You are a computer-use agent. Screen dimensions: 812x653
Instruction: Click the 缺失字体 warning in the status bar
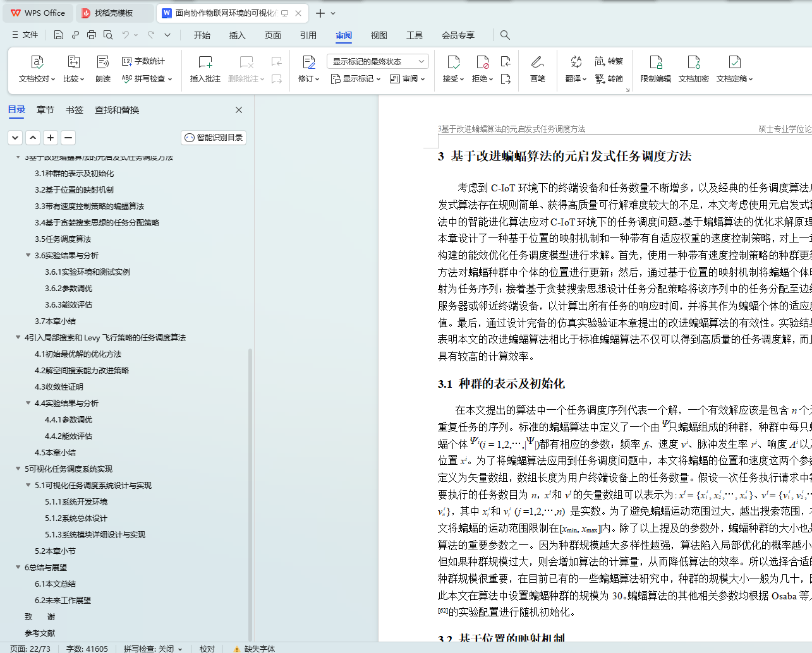tap(254, 649)
